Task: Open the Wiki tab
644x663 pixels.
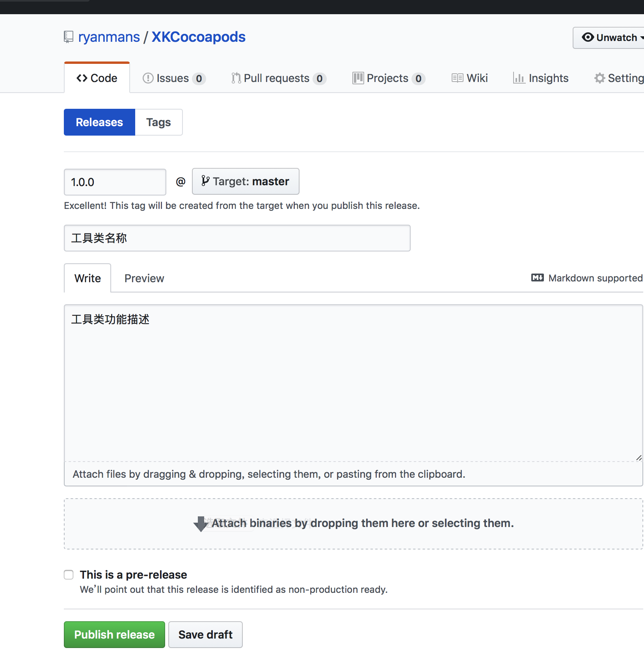Action: (x=469, y=78)
